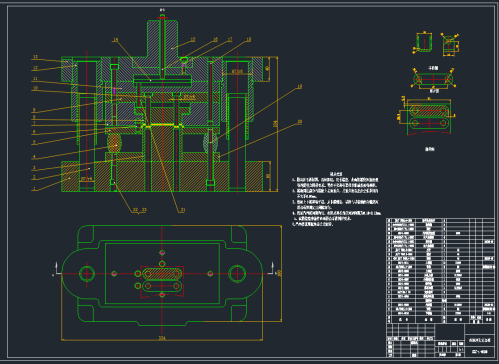Select part number label 2
Screen dimensions: 499x364
[34, 178]
